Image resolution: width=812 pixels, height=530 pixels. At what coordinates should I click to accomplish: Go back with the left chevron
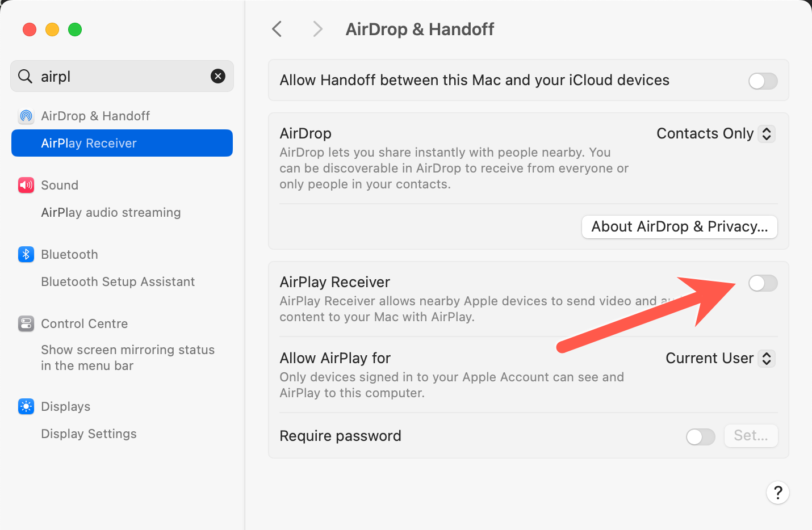click(277, 29)
